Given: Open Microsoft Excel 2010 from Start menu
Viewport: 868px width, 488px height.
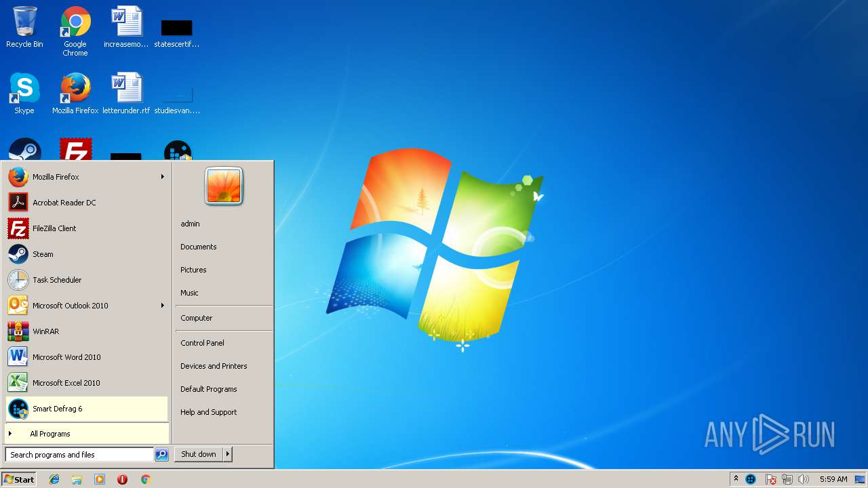Looking at the screenshot, I should [87, 383].
